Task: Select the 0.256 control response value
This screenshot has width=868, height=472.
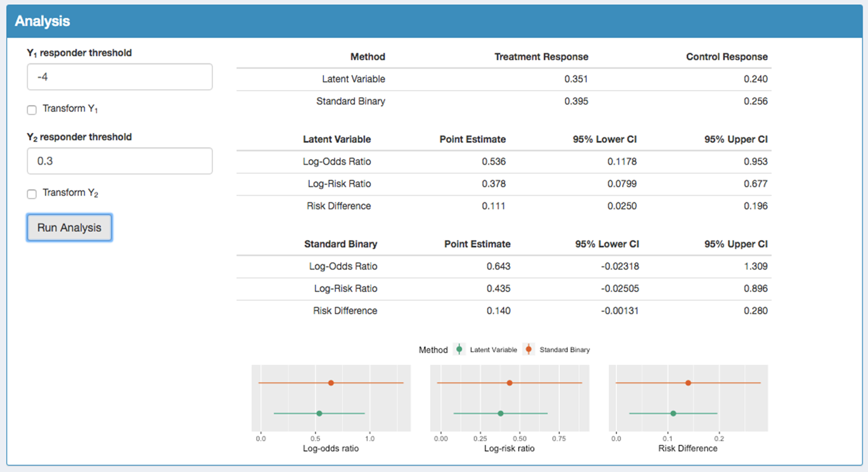Action: pyautogui.click(x=756, y=101)
